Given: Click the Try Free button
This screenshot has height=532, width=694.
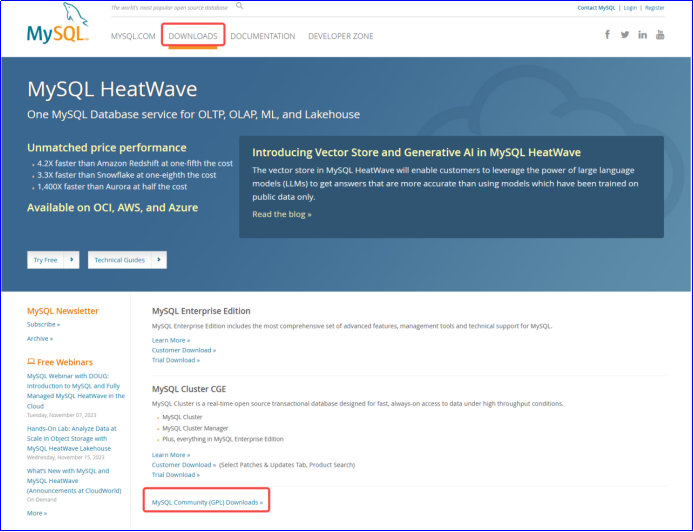Looking at the screenshot, I should pos(53,260).
